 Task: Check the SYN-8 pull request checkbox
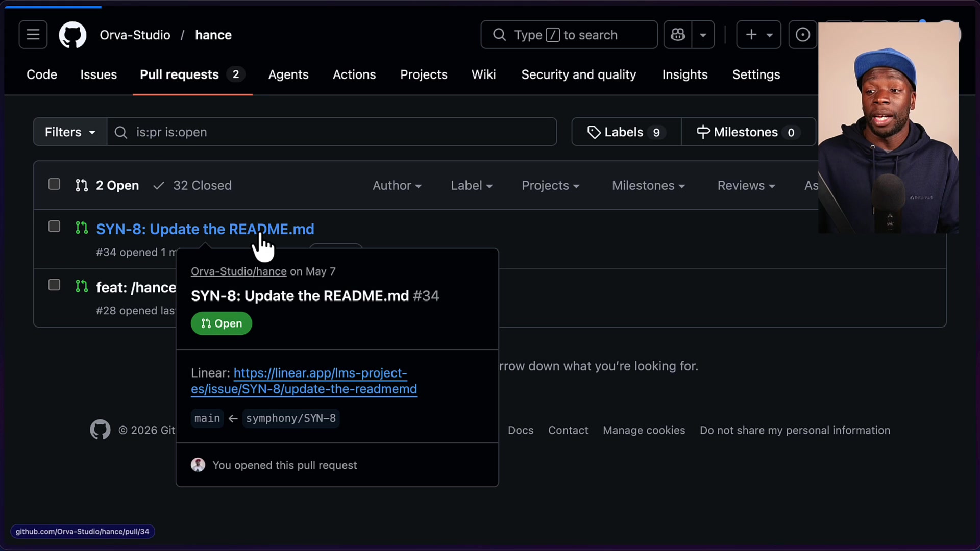coord(54,226)
